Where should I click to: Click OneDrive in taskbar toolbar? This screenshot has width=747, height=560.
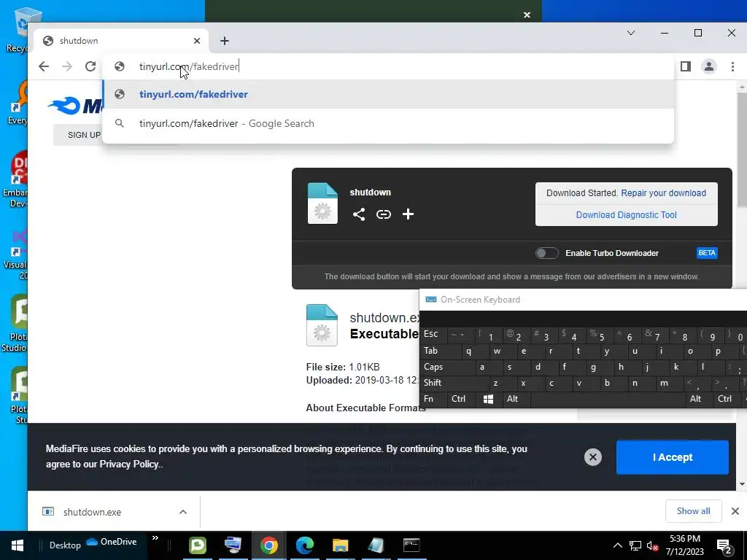112,542
